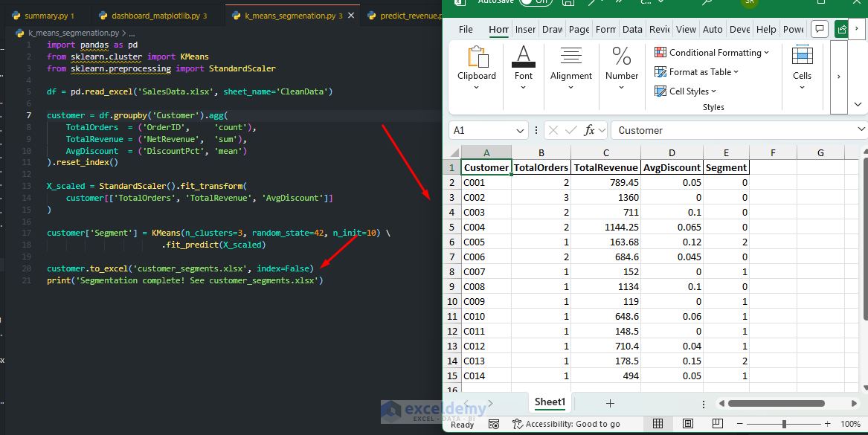
Task: Open the Cells group dropdown
Action: [802, 69]
